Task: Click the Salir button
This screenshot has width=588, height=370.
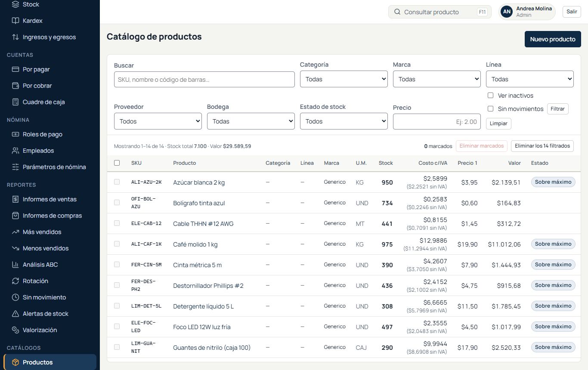Action: click(572, 12)
